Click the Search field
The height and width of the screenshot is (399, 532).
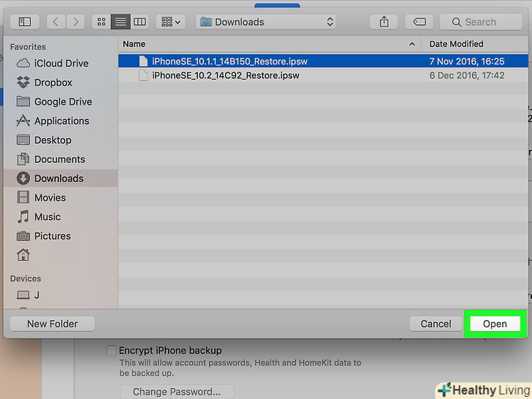click(481, 22)
